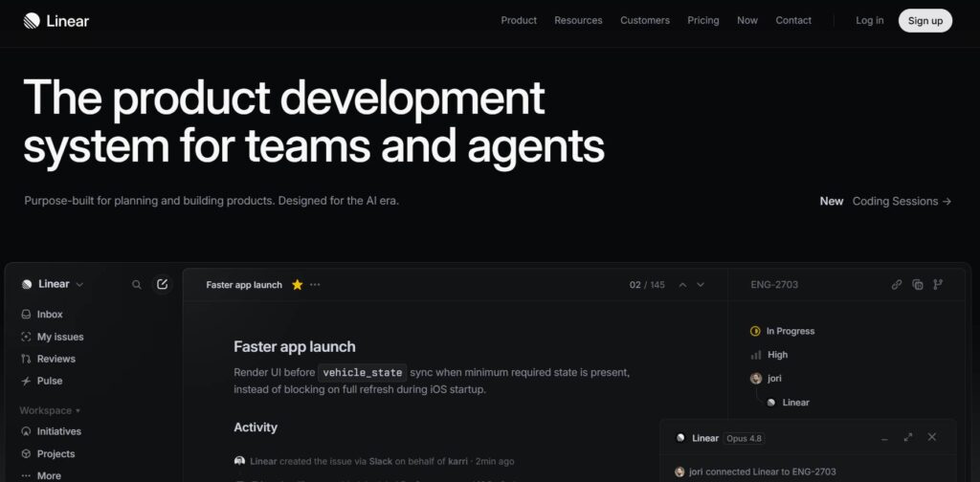The height and width of the screenshot is (482, 980).
Task: Click the My issues target icon
Action: click(x=26, y=337)
